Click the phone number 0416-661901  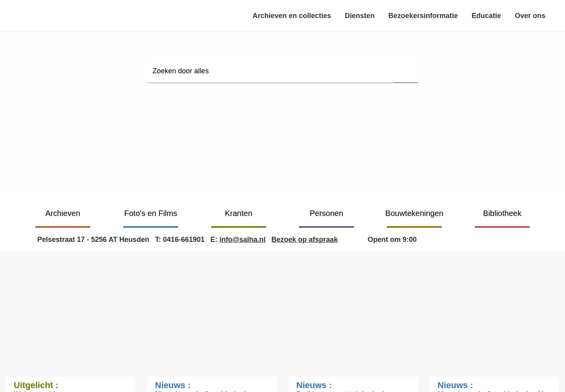[x=184, y=240]
